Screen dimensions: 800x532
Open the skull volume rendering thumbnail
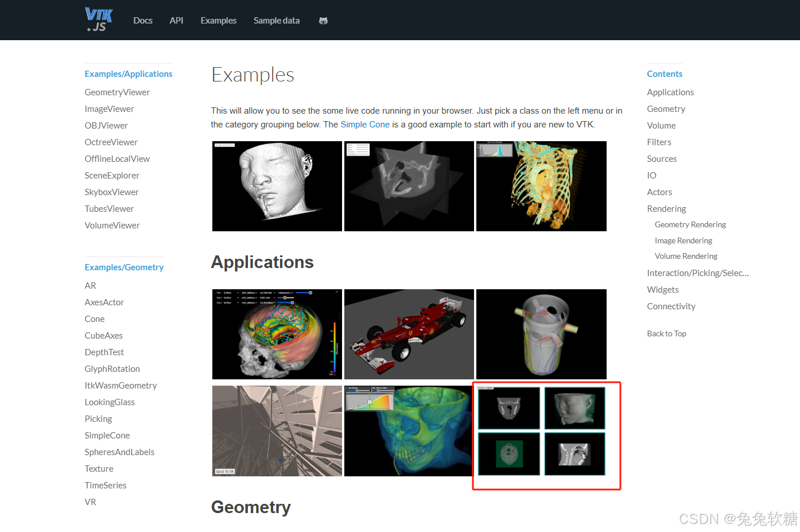click(409, 430)
